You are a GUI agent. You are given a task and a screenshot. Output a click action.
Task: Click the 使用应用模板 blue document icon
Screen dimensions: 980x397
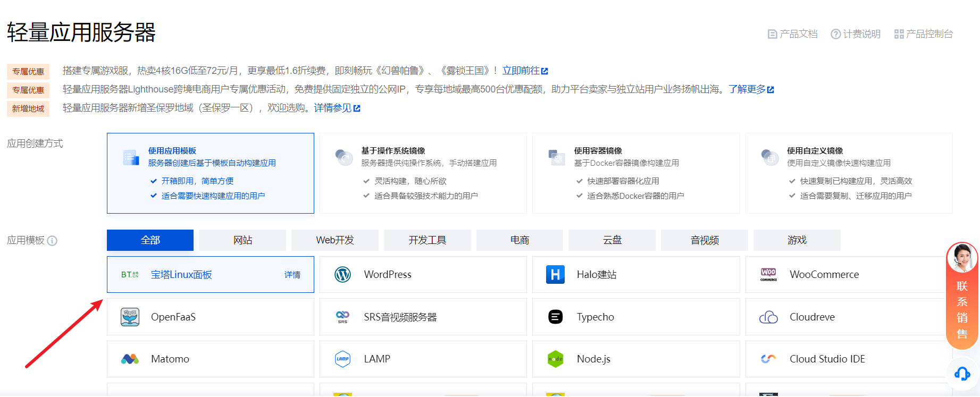tap(131, 158)
